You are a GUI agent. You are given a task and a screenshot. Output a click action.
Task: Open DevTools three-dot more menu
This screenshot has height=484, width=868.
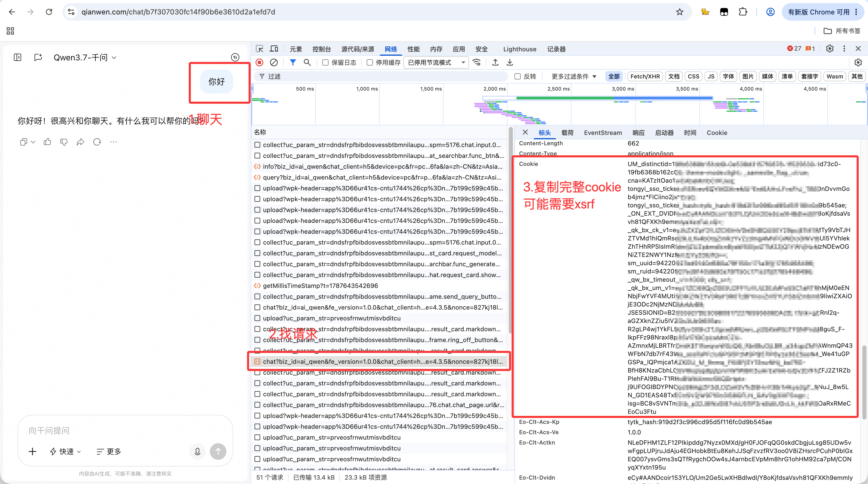click(x=844, y=49)
